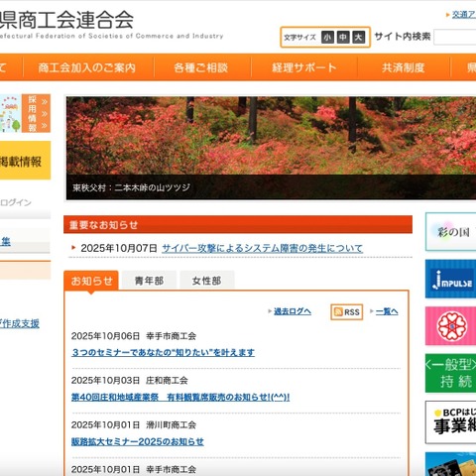This screenshot has height=476, width=476.
Task: Switch to the 青年部 tab
Action: click(x=149, y=281)
